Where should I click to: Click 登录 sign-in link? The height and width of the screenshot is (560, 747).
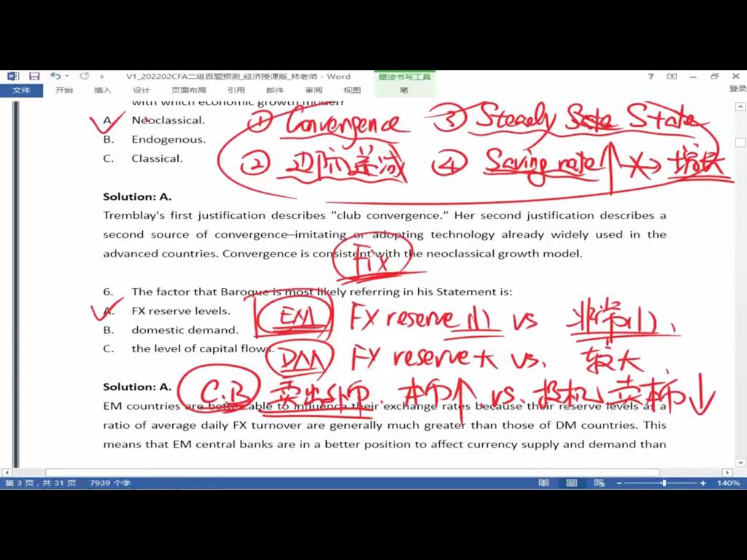point(738,88)
